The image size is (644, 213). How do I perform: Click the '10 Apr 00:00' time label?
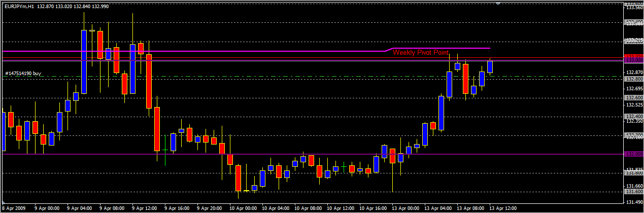point(243,208)
